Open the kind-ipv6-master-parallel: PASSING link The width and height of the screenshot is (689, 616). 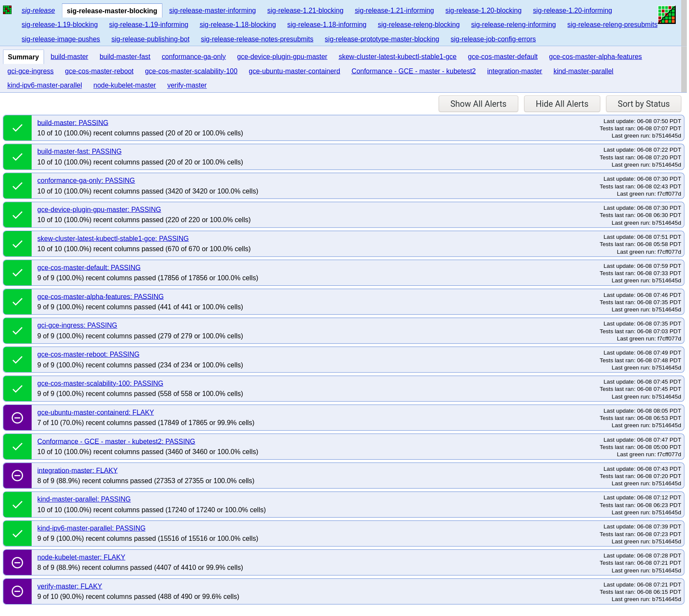click(91, 528)
